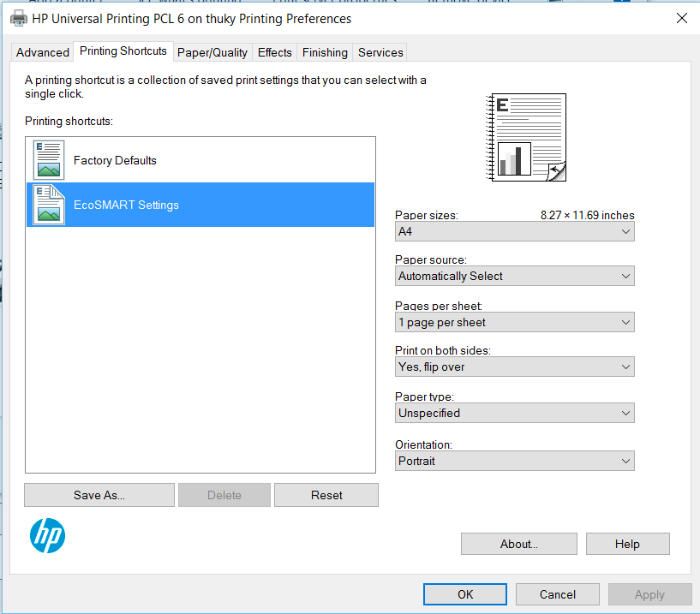The height and width of the screenshot is (614, 700).
Task: Expand the Orientation dropdown
Action: point(514,461)
